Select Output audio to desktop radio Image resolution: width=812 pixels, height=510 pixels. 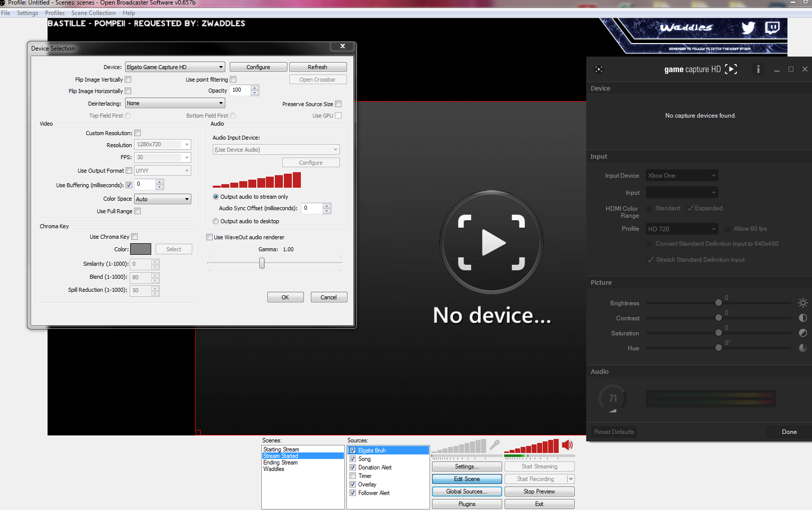coord(216,221)
